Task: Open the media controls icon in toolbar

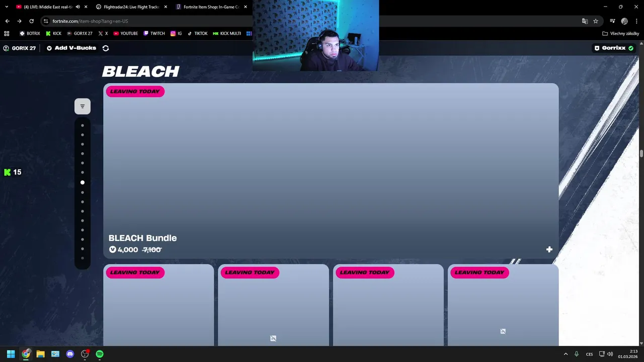Action: click(612, 21)
